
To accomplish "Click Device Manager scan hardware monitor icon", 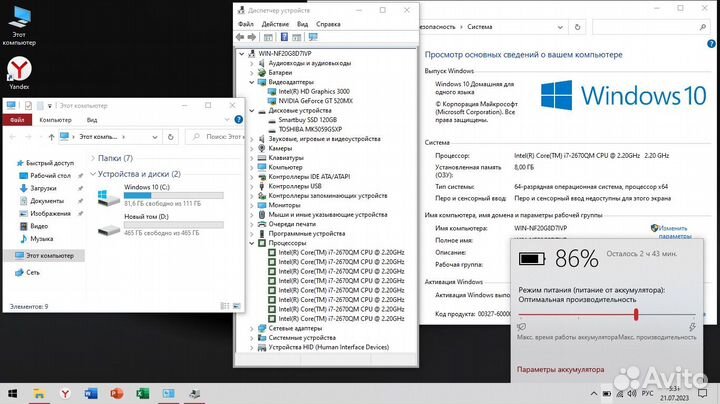I will (313, 37).
